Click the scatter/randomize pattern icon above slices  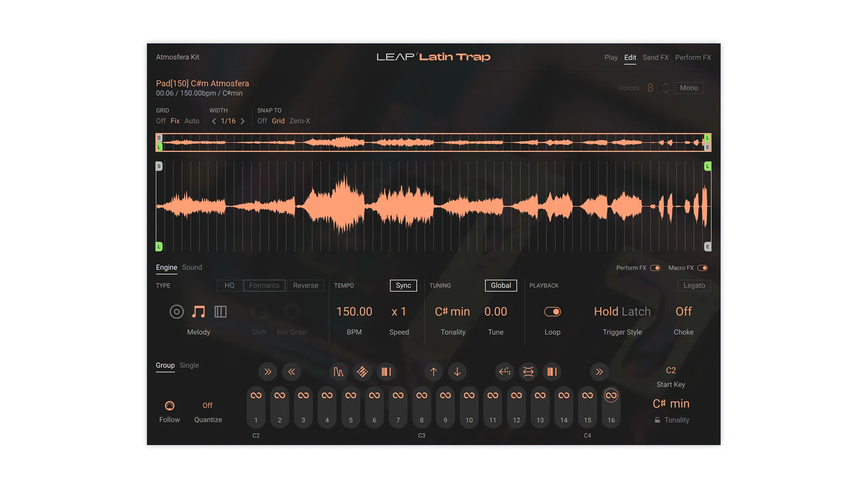362,372
